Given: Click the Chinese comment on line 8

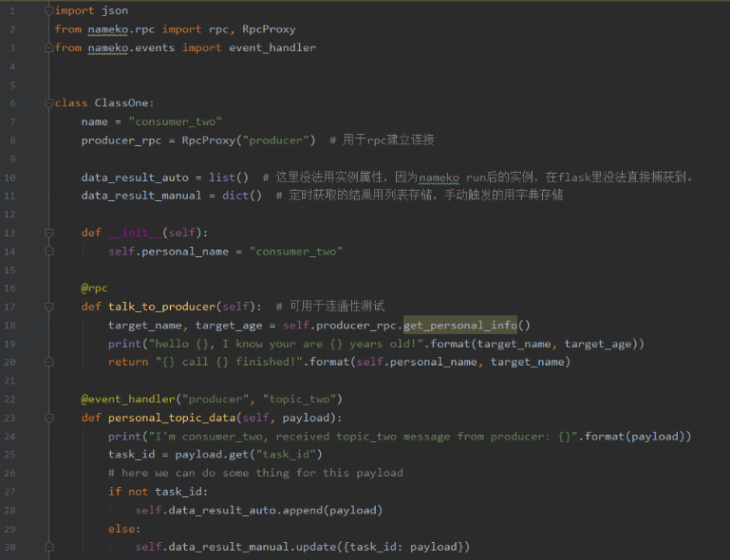Looking at the screenshot, I should coord(382,140).
